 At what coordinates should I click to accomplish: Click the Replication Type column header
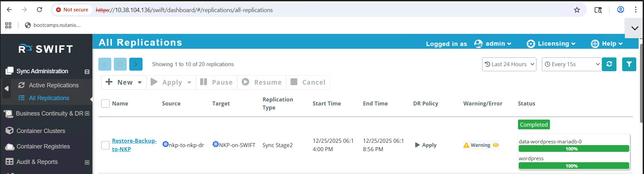(278, 103)
